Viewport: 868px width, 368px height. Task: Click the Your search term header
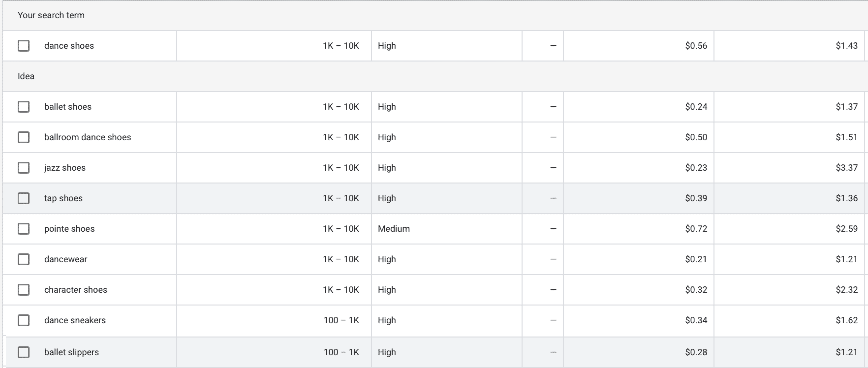coord(51,15)
